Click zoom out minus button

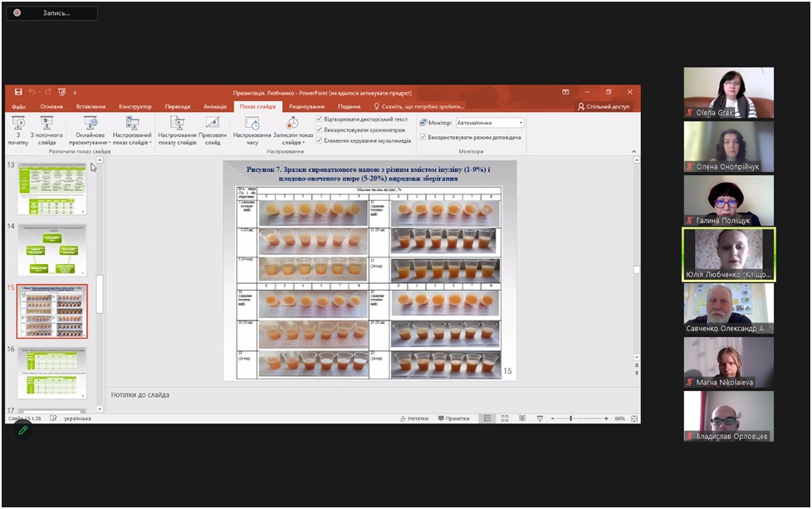click(553, 418)
